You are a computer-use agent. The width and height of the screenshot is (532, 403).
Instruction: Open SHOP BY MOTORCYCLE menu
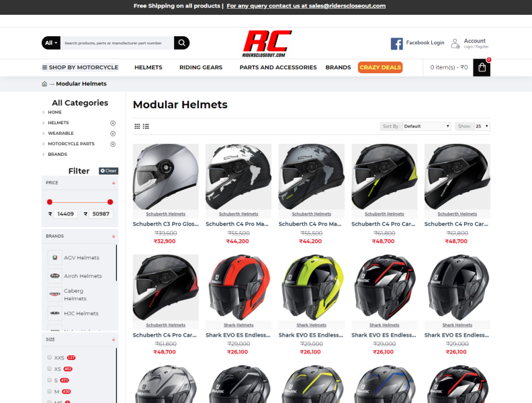pyautogui.click(x=80, y=67)
